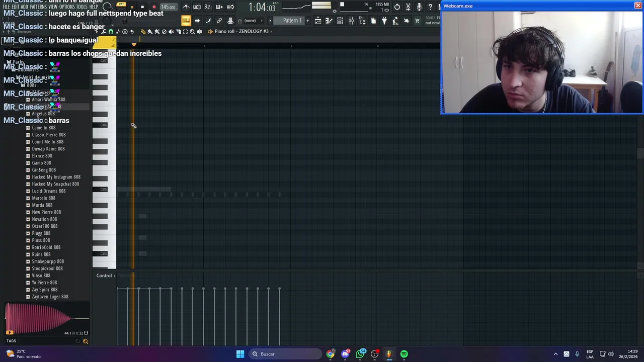Click the main pitch slider in toolbar
The image size is (644, 362).
[x=125, y=21]
